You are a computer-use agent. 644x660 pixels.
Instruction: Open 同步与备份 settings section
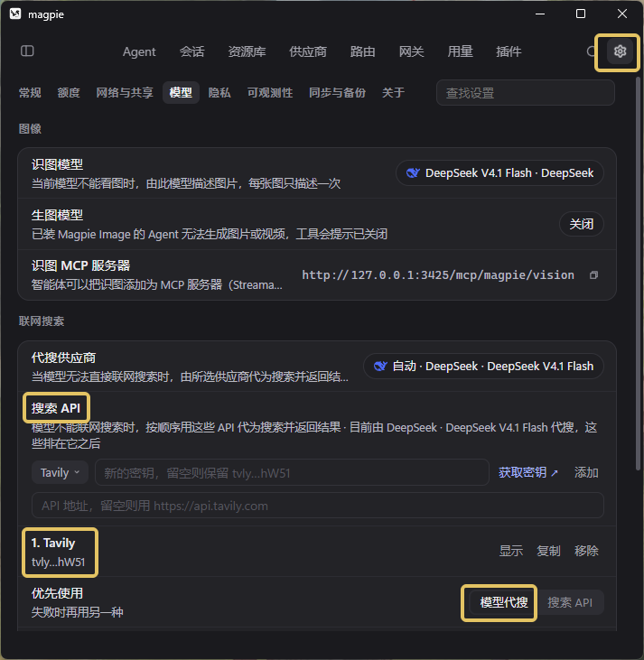coord(338,93)
